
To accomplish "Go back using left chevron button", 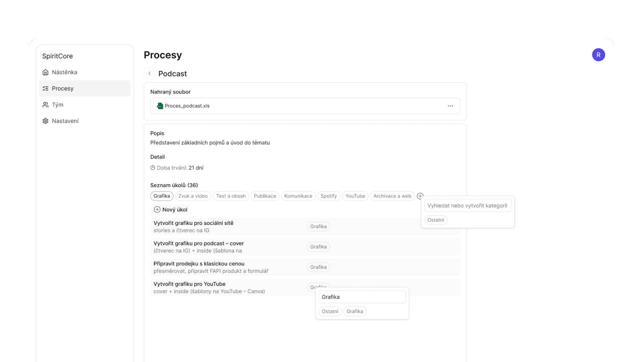I will [150, 73].
